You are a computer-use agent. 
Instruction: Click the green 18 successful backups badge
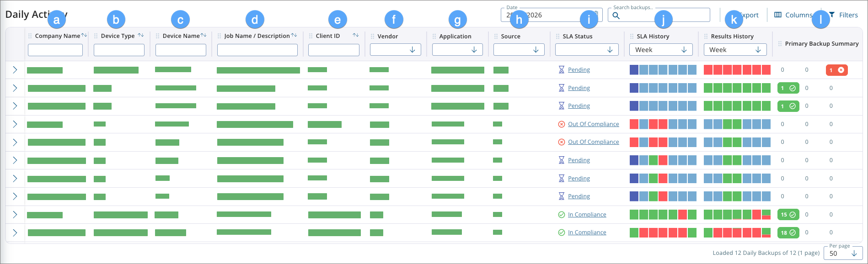[788, 232]
